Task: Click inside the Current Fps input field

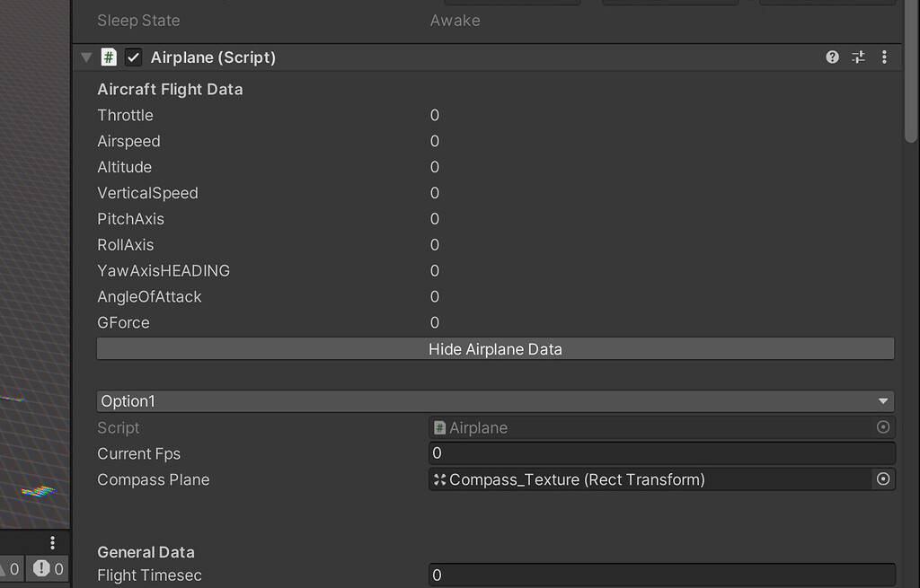Action: 629,453
